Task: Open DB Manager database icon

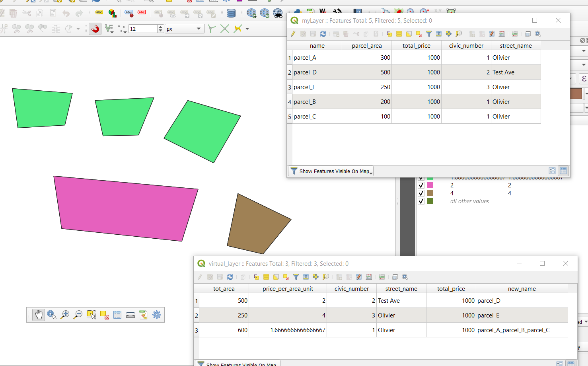Action: (231, 13)
